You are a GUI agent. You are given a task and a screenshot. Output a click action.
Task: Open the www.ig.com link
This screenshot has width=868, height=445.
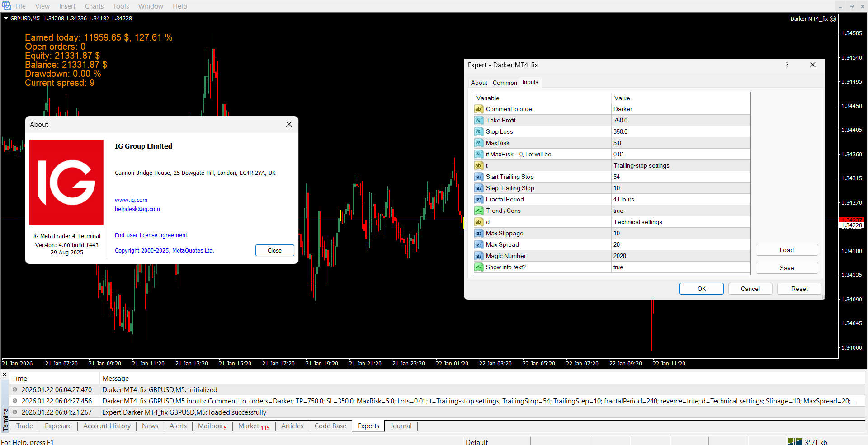click(x=131, y=200)
